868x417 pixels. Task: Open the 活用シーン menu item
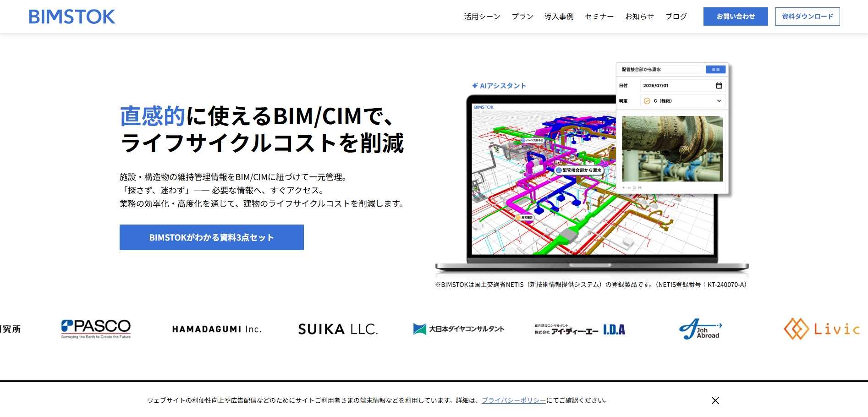tap(482, 16)
